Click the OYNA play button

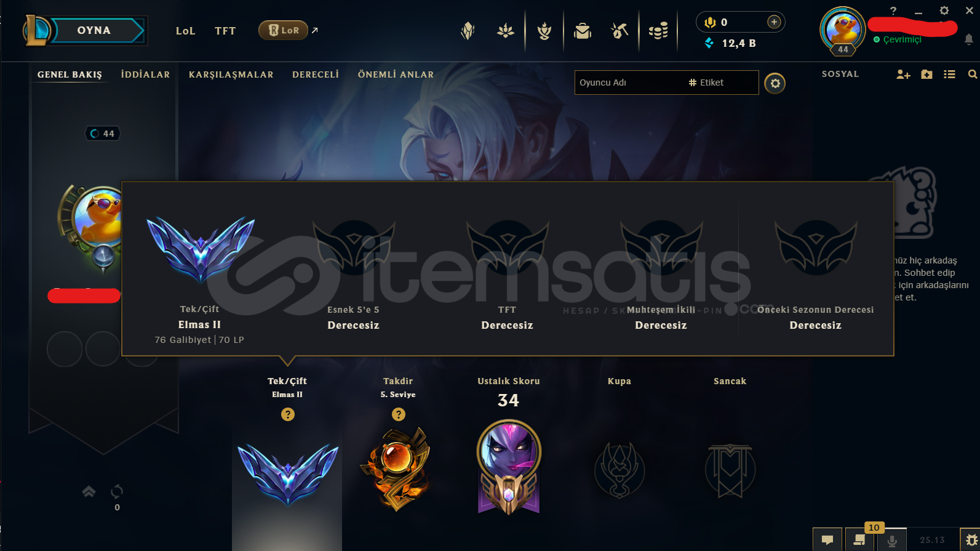pos(94,30)
